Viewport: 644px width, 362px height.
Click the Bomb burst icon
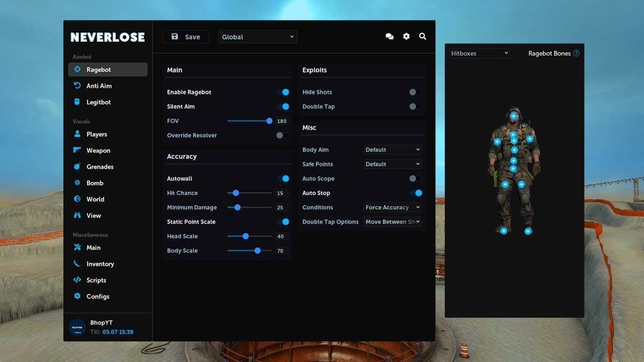click(x=77, y=183)
